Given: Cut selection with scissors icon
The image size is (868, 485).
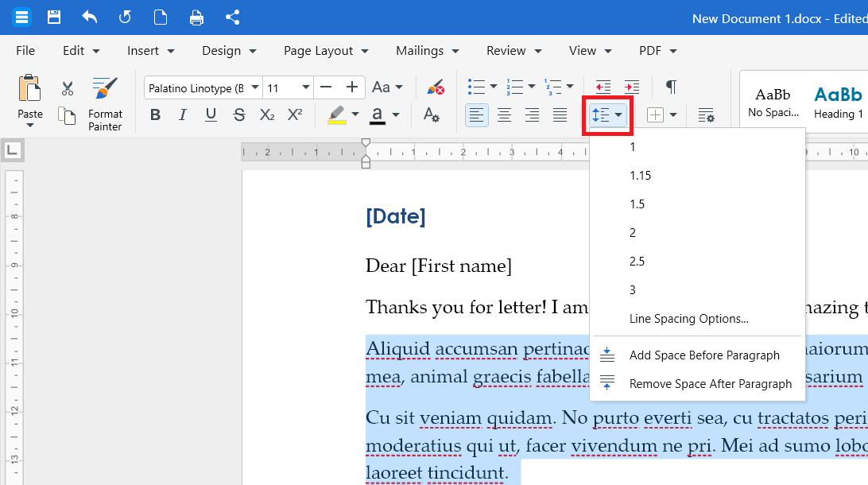Looking at the screenshot, I should 68,88.
